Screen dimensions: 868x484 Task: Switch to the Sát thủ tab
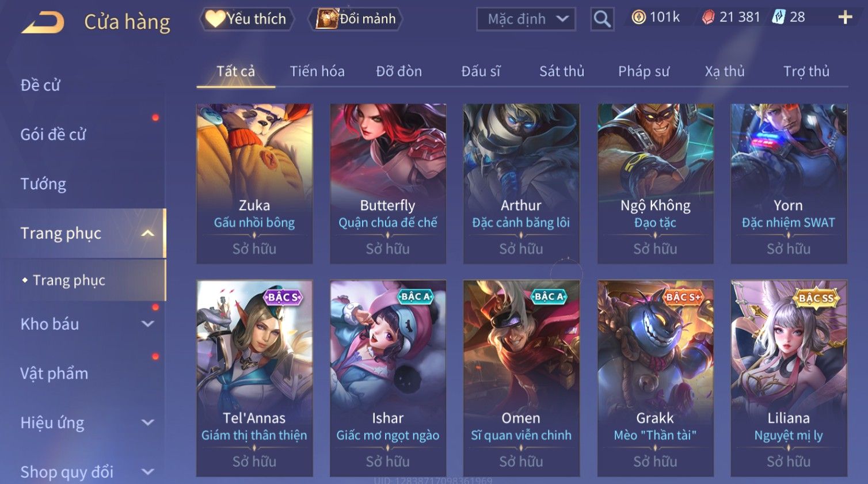(x=562, y=71)
